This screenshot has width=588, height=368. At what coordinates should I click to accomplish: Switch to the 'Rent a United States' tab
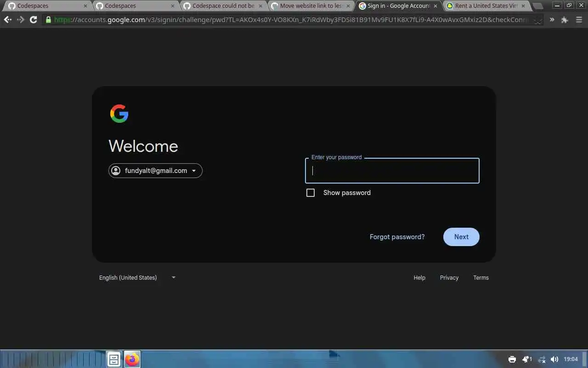point(486,6)
